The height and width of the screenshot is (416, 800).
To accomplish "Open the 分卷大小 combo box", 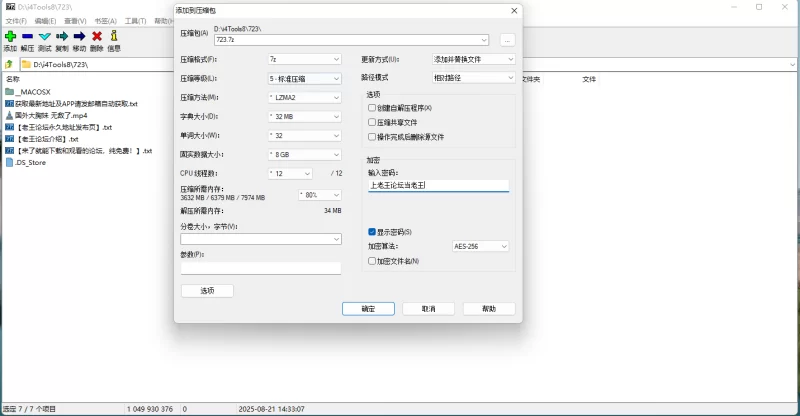I will pyautogui.click(x=261, y=239).
